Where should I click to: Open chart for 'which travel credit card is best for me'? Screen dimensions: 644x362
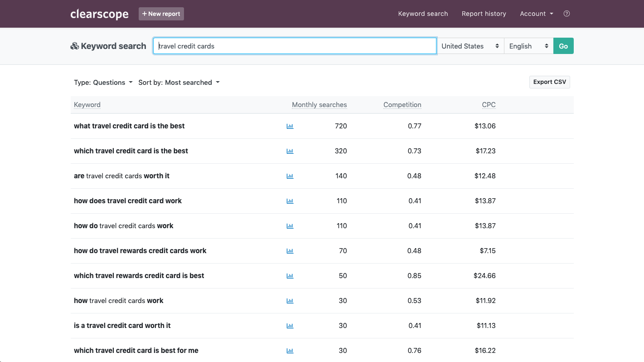(290, 351)
